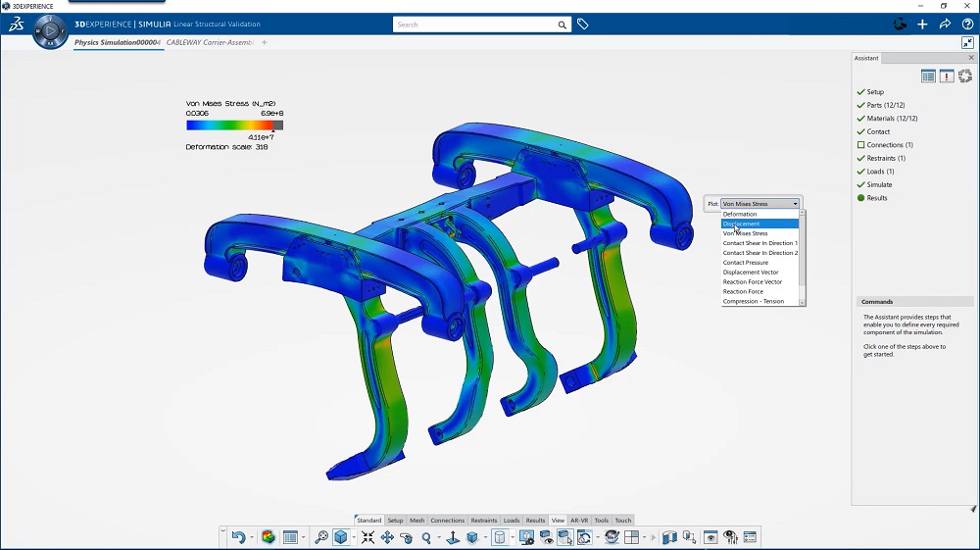Expand the blue cube view dropdown arrow
This screenshot has height=550, width=980.
(354, 537)
